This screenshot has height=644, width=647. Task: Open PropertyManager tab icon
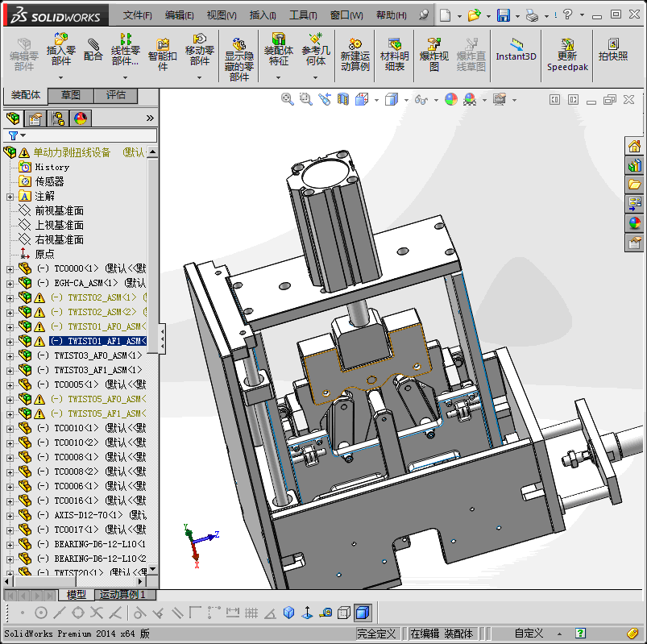tap(35, 118)
